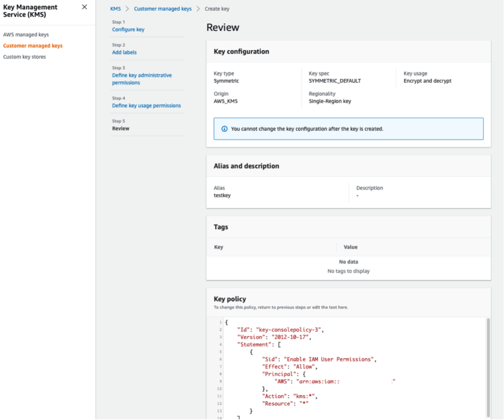
Task: Go to Step 1 Configure key
Action: (128, 29)
